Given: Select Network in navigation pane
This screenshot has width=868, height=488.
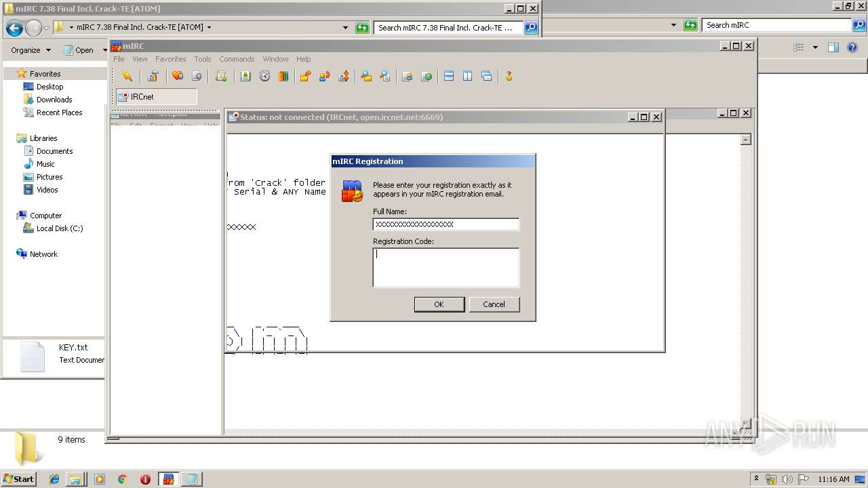Looking at the screenshot, I should [43, 254].
